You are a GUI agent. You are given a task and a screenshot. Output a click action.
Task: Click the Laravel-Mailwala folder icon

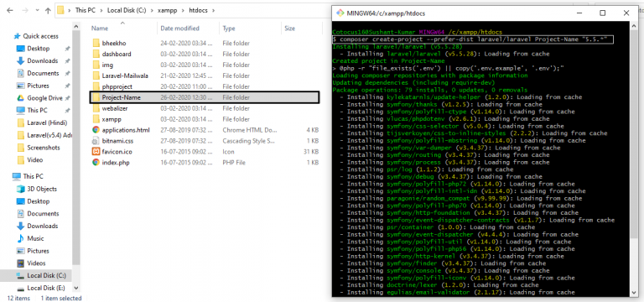coord(96,75)
